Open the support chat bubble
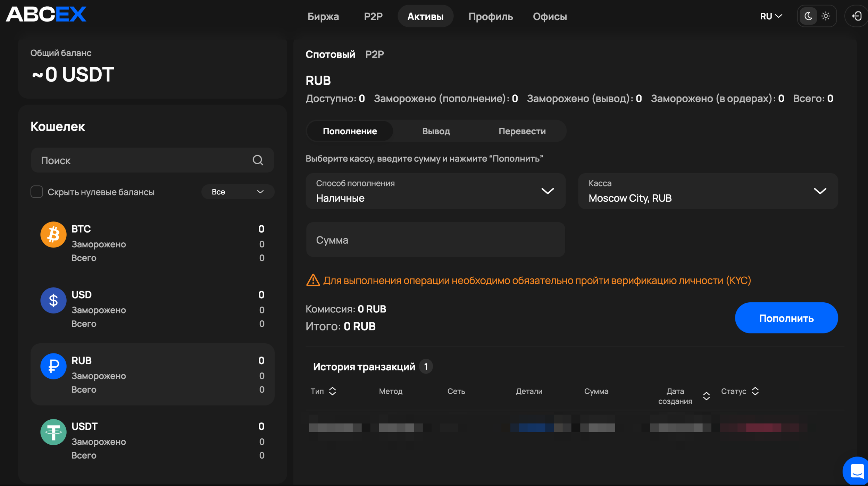 click(x=857, y=471)
